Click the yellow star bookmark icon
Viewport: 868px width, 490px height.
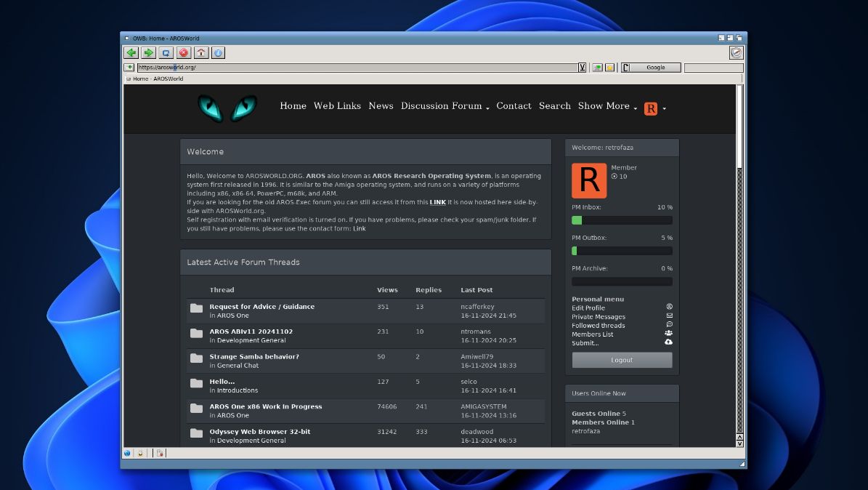(x=609, y=68)
